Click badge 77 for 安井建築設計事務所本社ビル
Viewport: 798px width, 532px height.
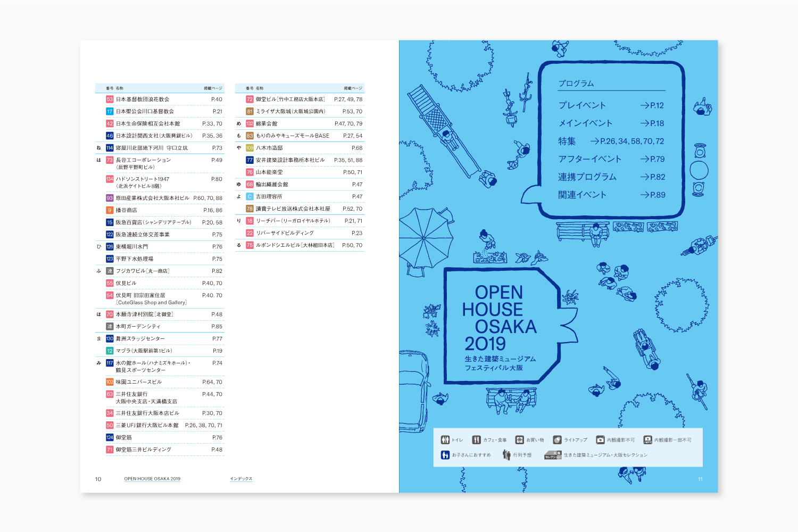pos(250,160)
